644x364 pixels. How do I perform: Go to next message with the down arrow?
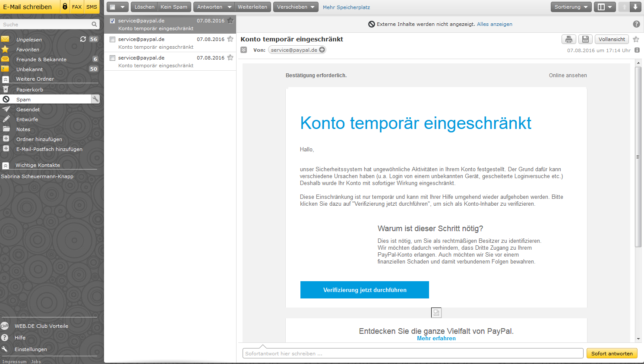[635, 7]
